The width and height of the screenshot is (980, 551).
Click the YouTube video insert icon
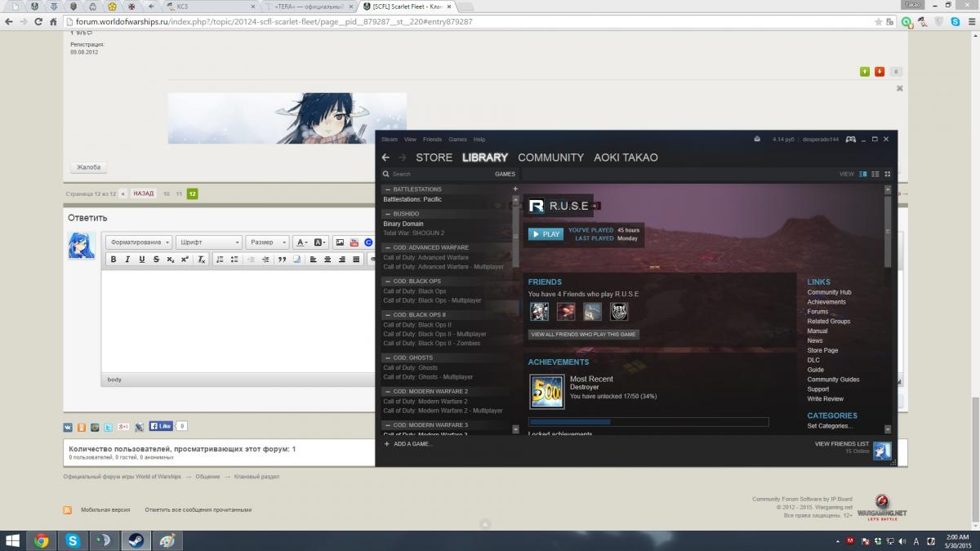click(x=354, y=242)
